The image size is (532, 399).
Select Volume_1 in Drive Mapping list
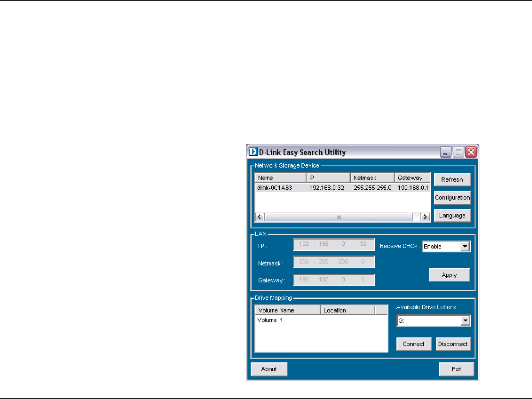pos(270,320)
